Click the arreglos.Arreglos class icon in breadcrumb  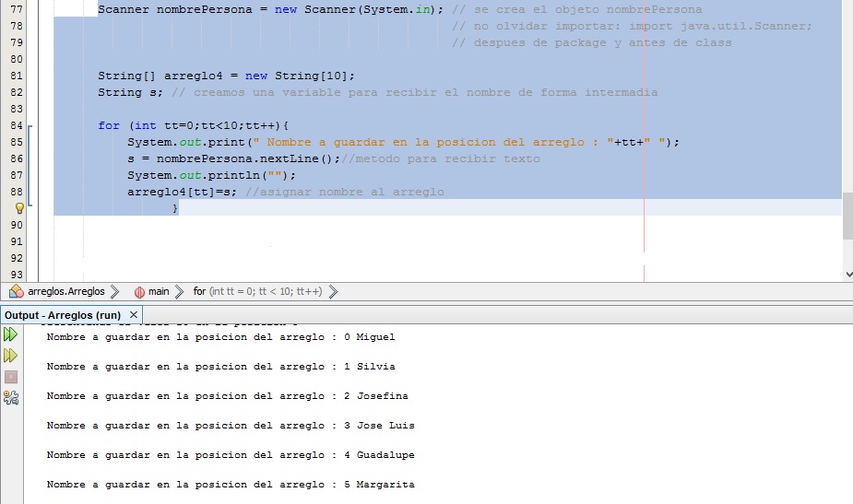(16, 291)
